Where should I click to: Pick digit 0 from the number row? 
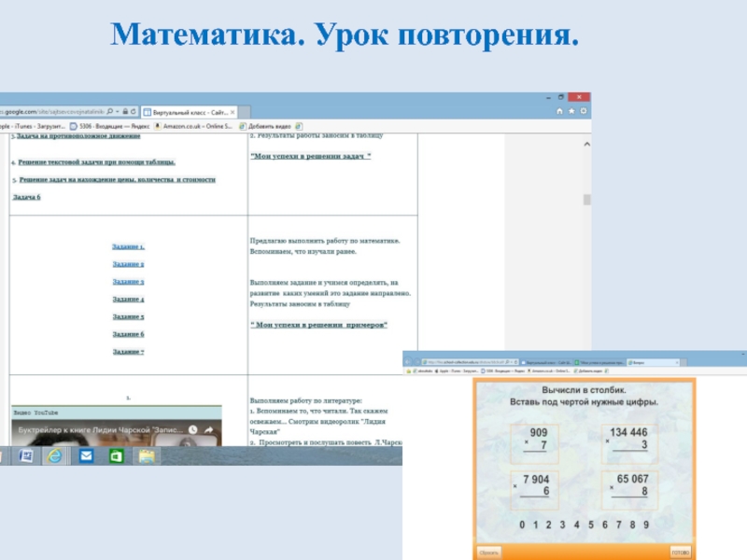coord(522,525)
